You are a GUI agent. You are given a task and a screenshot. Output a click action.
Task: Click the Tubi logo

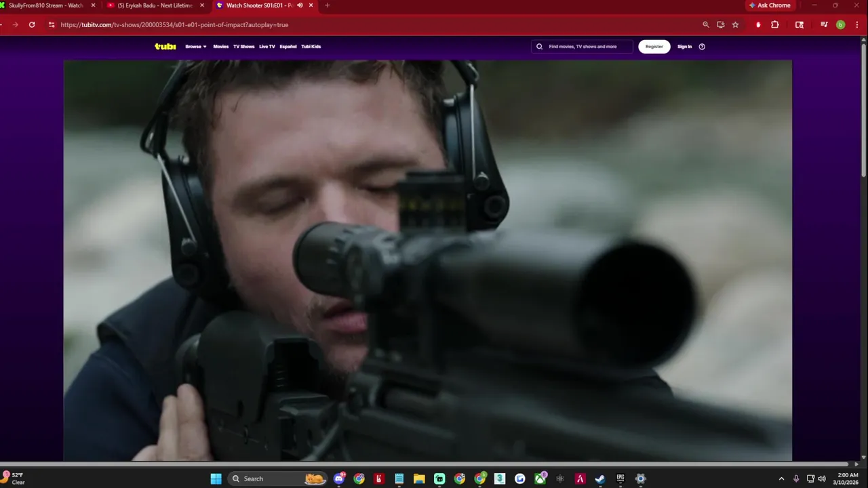pos(165,47)
